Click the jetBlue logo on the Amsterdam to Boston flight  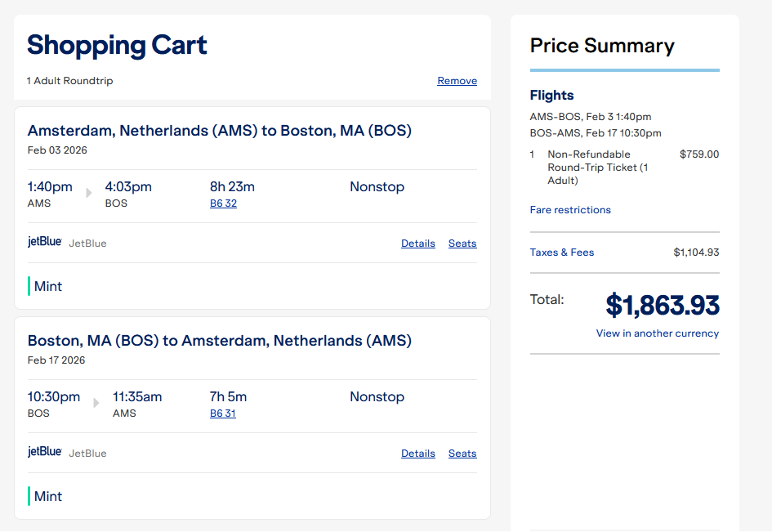click(x=45, y=243)
